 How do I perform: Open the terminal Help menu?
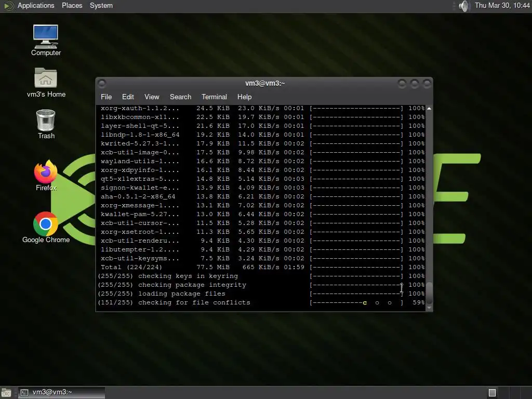click(244, 97)
